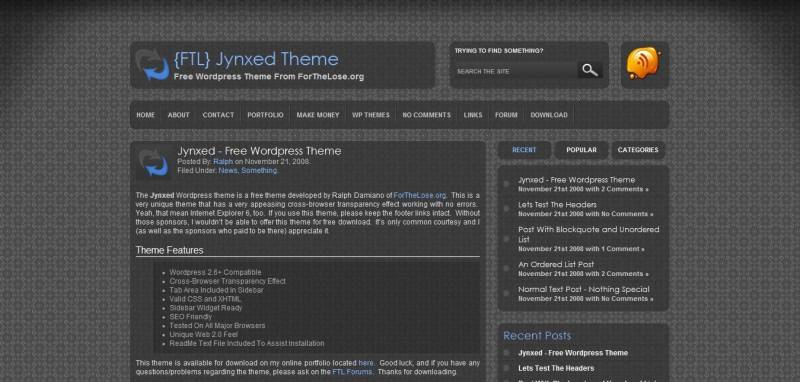Follow the ForTheLose.org link in the post
This screenshot has width=800, height=382.
pos(420,195)
